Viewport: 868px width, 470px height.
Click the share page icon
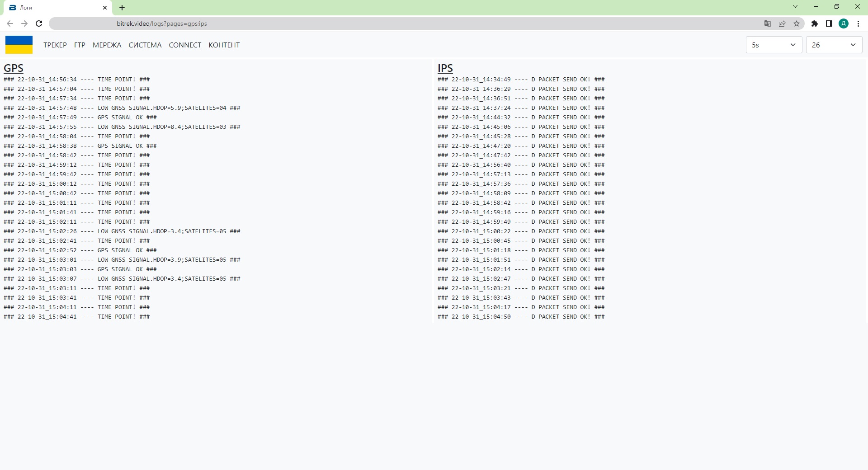[782, 23]
